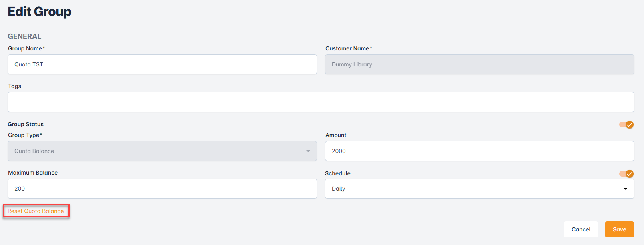644x245 pixels.
Task: Click the Maximum Balance label text
Action: click(33, 173)
